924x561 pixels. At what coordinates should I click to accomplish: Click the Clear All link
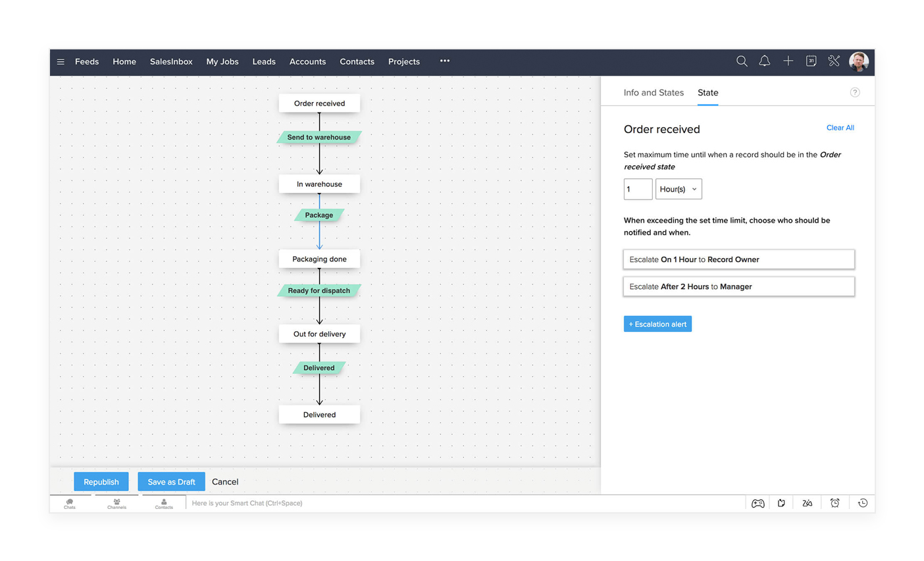pyautogui.click(x=840, y=128)
